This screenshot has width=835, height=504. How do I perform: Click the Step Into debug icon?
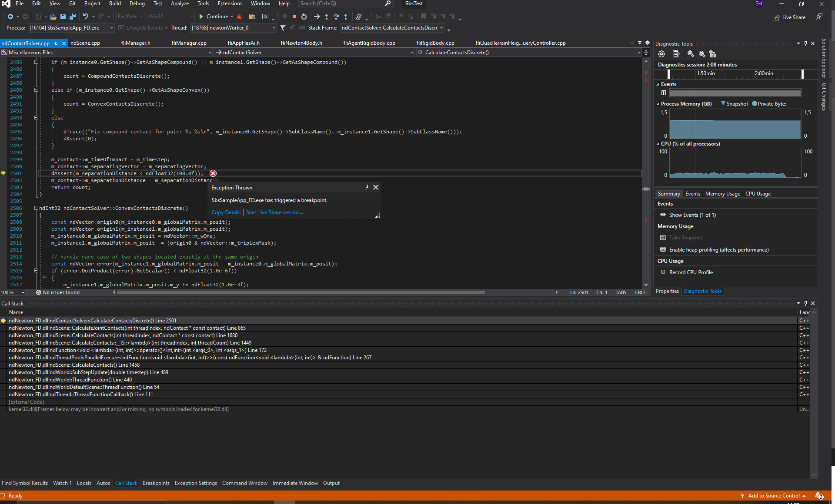pyautogui.click(x=325, y=17)
